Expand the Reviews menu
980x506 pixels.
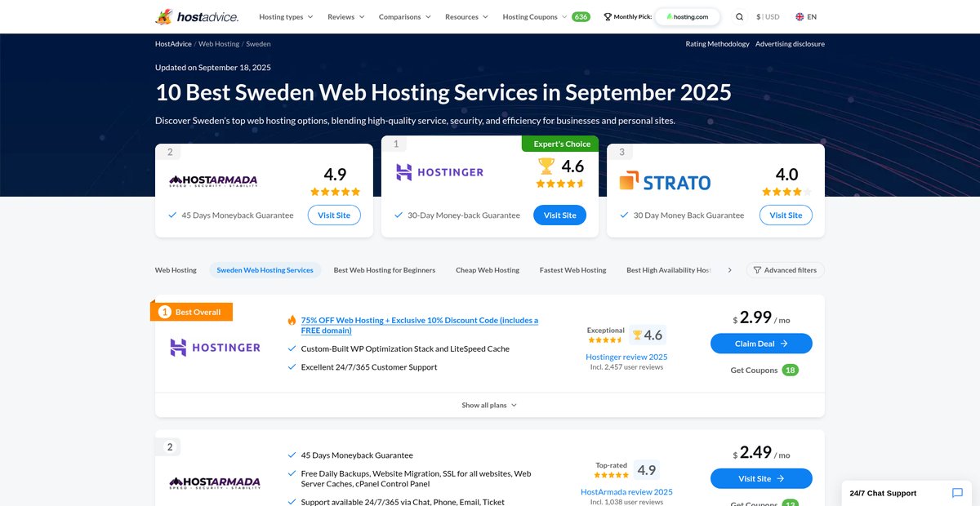click(346, 16)
